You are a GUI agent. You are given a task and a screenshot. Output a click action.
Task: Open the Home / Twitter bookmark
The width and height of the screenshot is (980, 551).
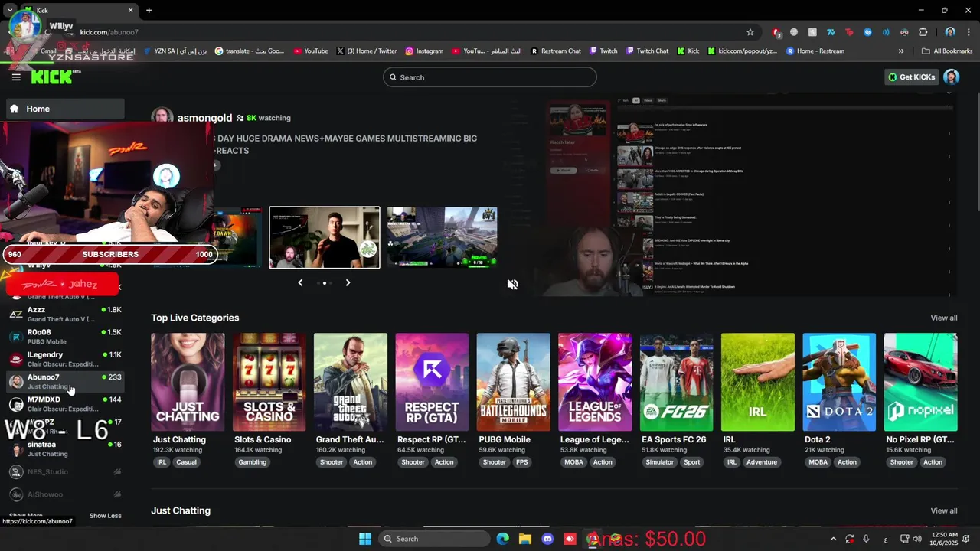pyautogui.click(x=367, y=51)
